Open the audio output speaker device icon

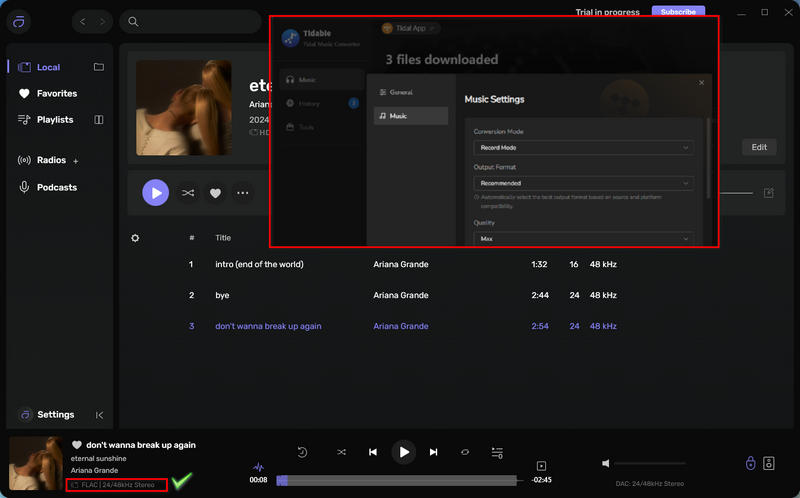(x=769, y=463)
